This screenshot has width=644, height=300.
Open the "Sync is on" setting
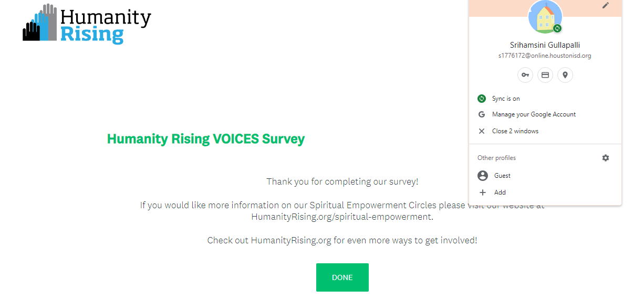(506, 99)
